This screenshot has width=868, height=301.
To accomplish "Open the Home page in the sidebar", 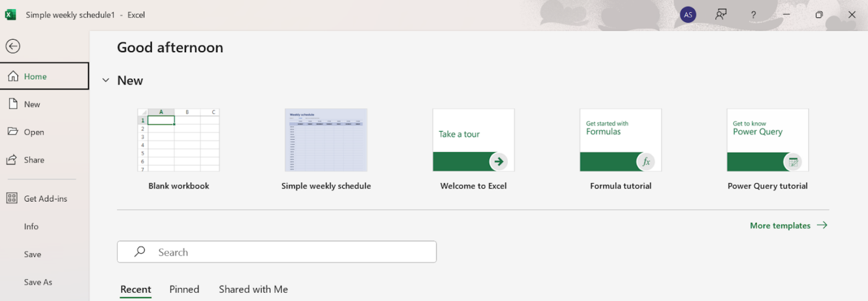I will point(44,76).
